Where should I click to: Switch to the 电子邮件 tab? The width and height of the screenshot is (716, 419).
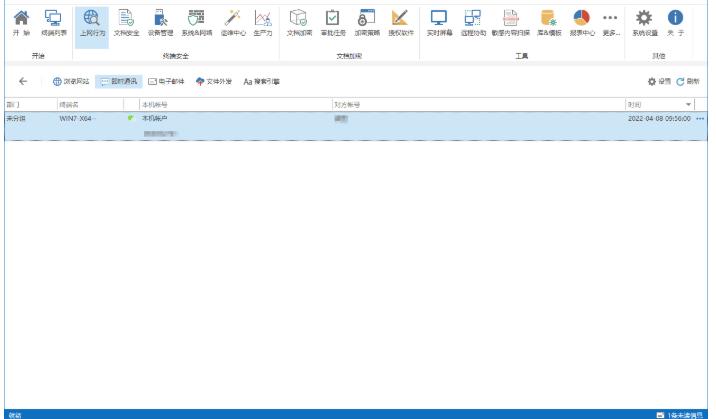pyautogui.click(x=166, y=81)
